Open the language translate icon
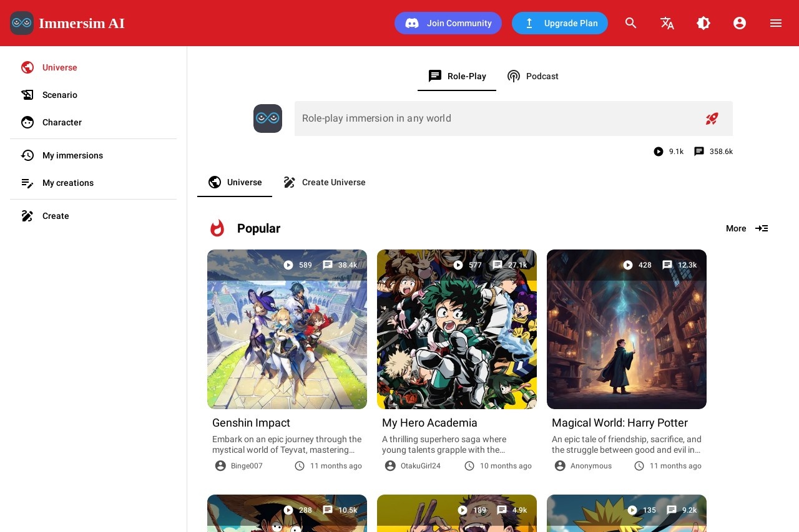This screenshot has height=532, width=799. (667, 23)
